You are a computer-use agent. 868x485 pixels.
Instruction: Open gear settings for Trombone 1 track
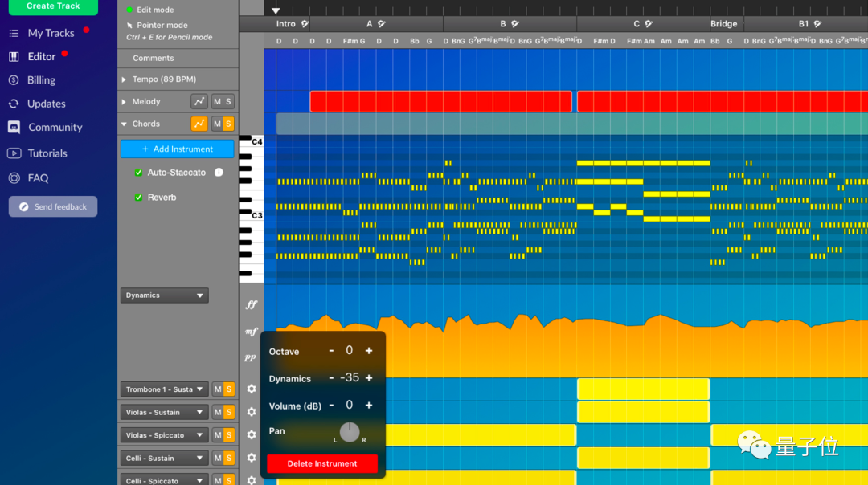coord(252,389)
